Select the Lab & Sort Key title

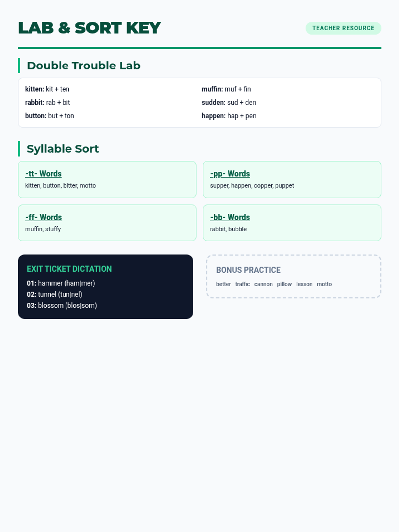click(89, 28)
